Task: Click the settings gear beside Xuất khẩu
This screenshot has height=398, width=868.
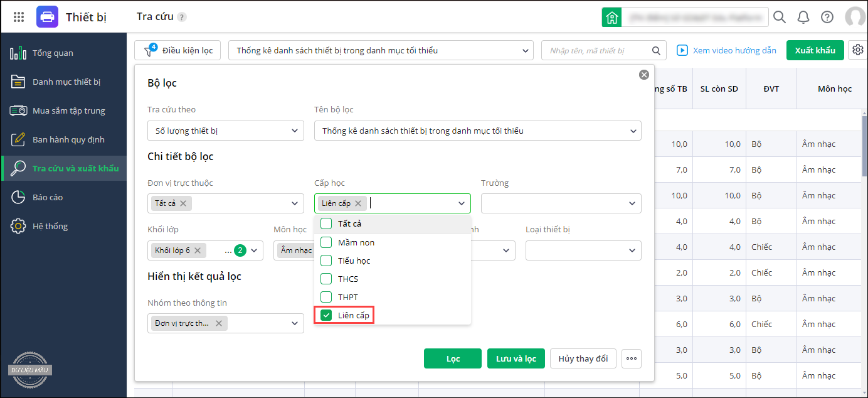Action: 857,50
